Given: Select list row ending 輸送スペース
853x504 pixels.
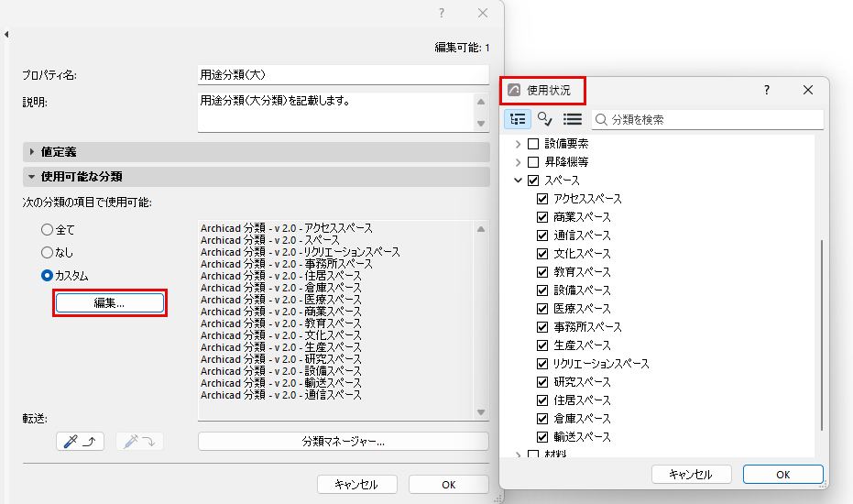Looking at the screenshot, I should pyautogui.click(x=280, y=383).
